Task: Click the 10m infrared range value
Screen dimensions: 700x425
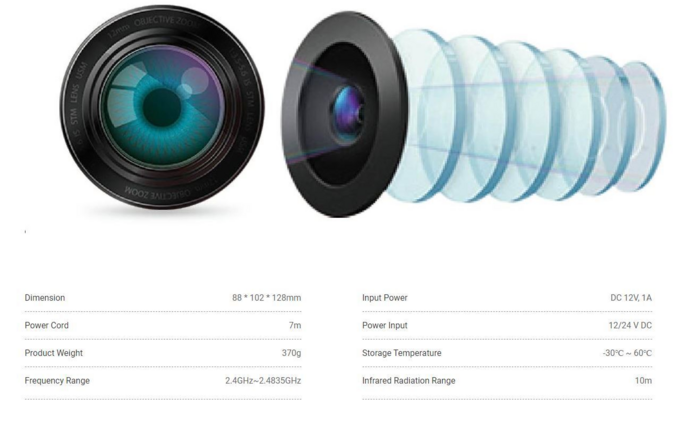Action: pos(643,381)
